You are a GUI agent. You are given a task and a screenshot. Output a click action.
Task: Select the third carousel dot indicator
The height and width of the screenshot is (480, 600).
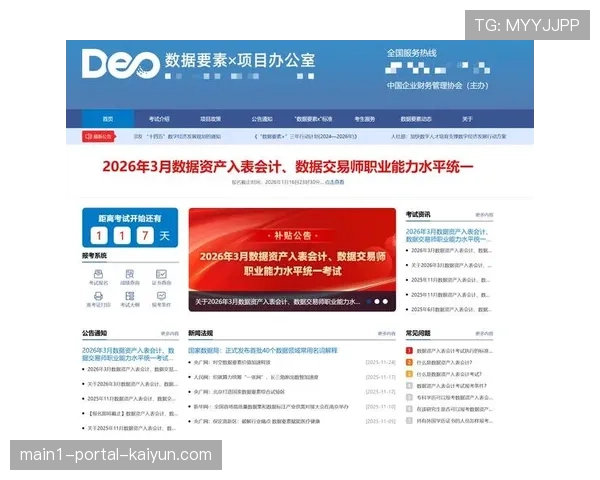click(x=385, y=302)
